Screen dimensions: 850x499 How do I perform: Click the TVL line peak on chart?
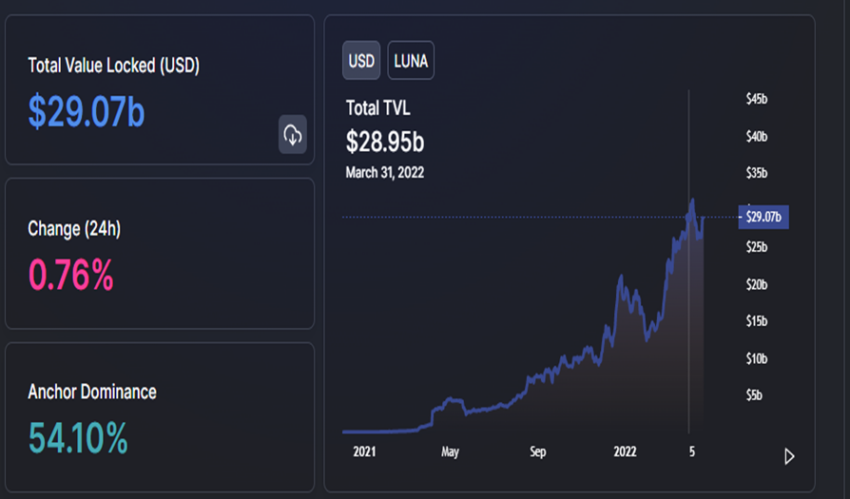(x=692, y=200)
